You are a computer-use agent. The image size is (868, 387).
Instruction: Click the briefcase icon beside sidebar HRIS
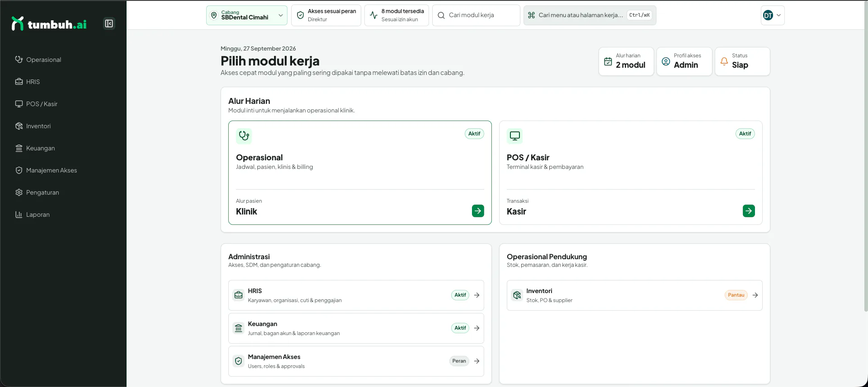19,82
